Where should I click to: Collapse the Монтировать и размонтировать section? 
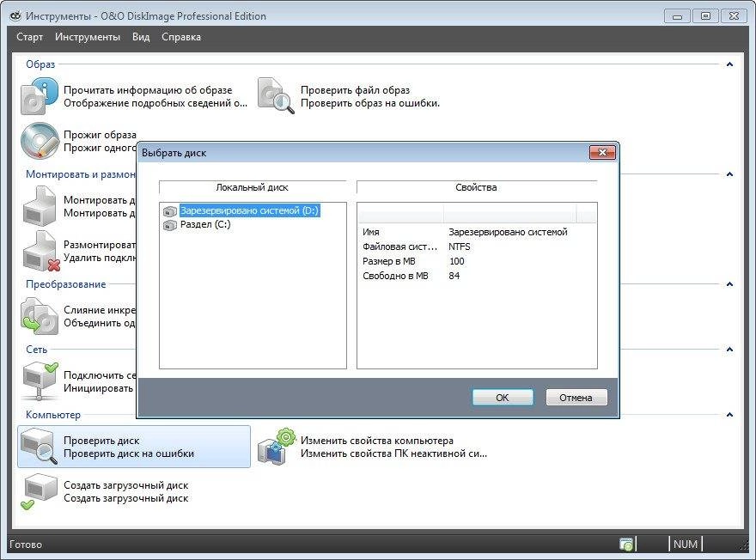coord(729,174)
